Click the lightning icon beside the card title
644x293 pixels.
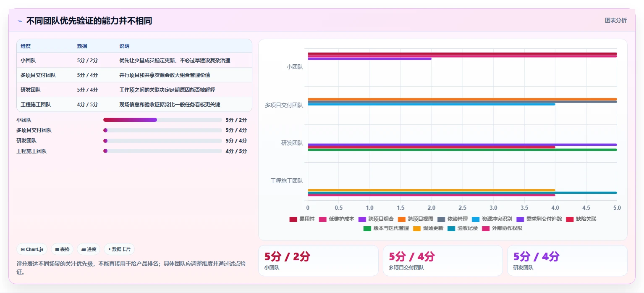[20, 21]
